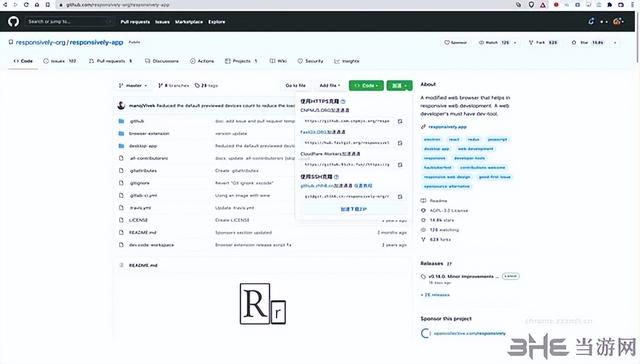Open the .travis.yml file
640x364 pixels.
(140, 208)
